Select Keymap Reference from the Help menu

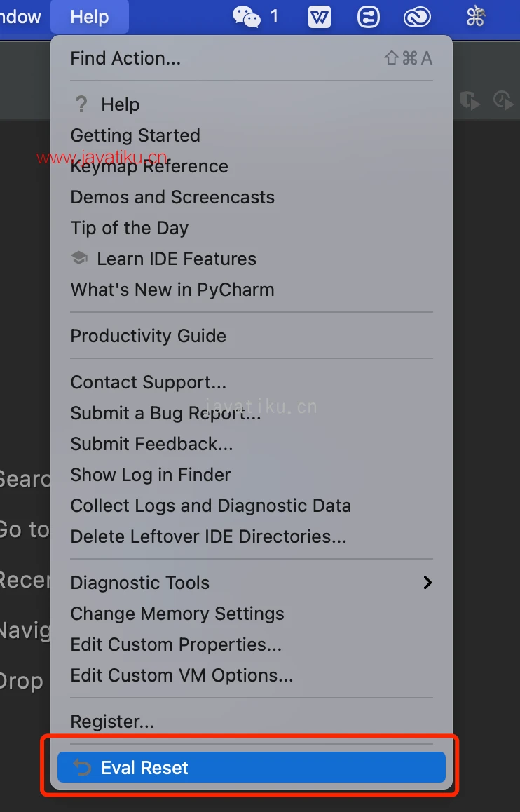(x=149, y=166)
